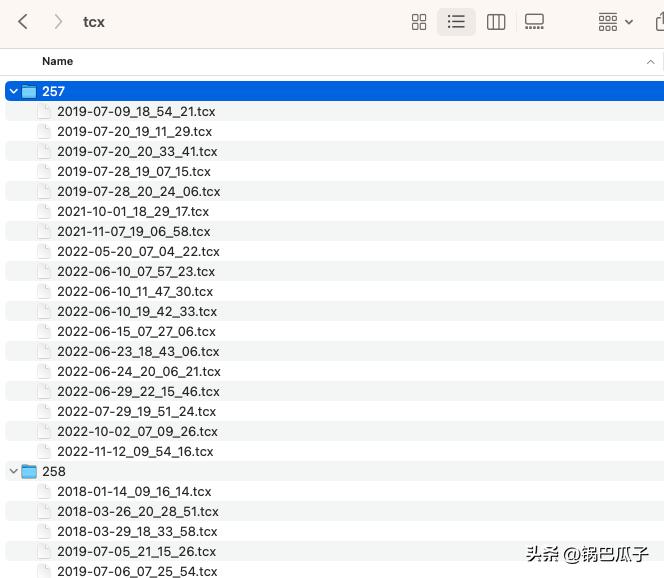
Task: Click document icon of 2019-07-28_20_24_06.tcx
Action: pyautogui.click(x=44, y=191)
